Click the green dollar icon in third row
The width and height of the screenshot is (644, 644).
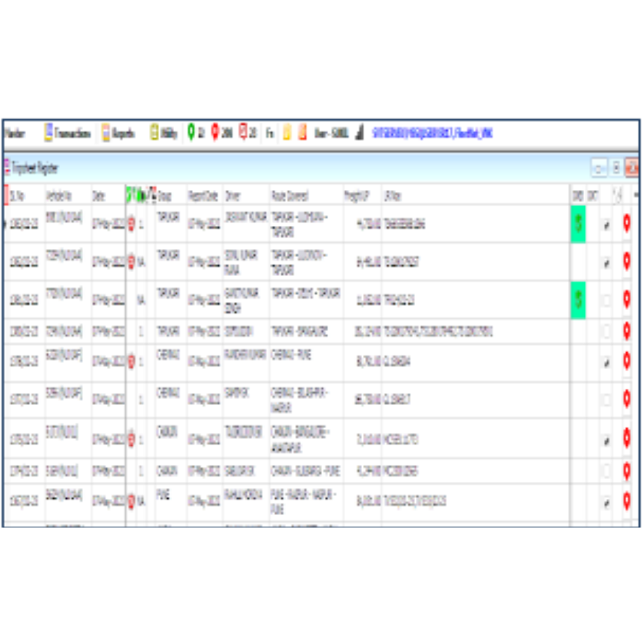pyautogui.click(x=578, y=300)
